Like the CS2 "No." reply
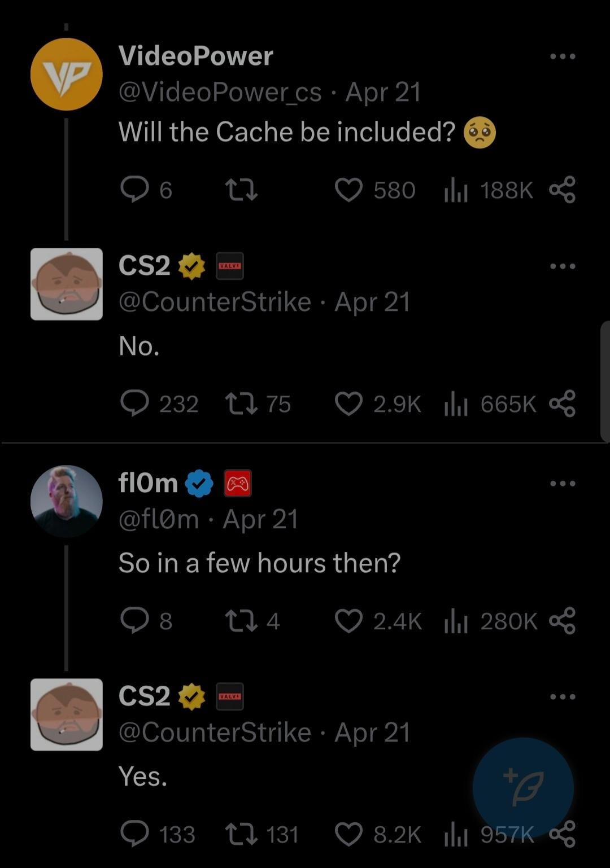This screenshot has height=868, width=610. (x=348, y=404)
